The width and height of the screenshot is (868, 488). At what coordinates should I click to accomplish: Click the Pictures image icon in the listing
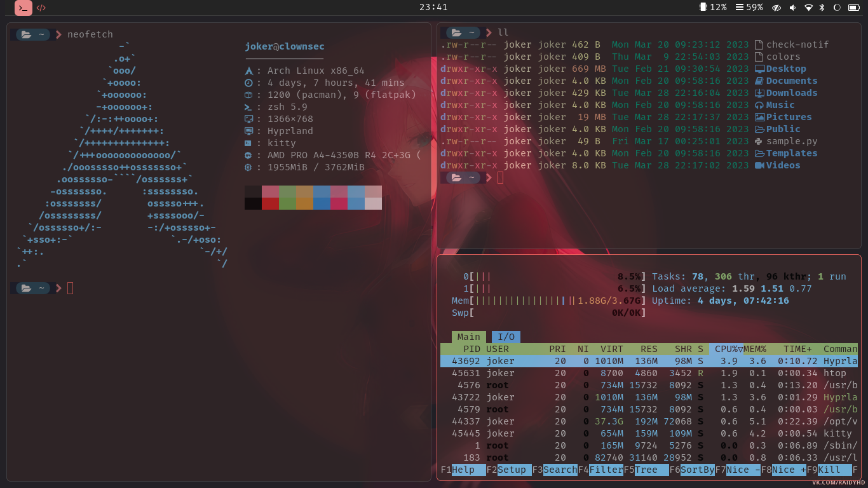point(759,117)
